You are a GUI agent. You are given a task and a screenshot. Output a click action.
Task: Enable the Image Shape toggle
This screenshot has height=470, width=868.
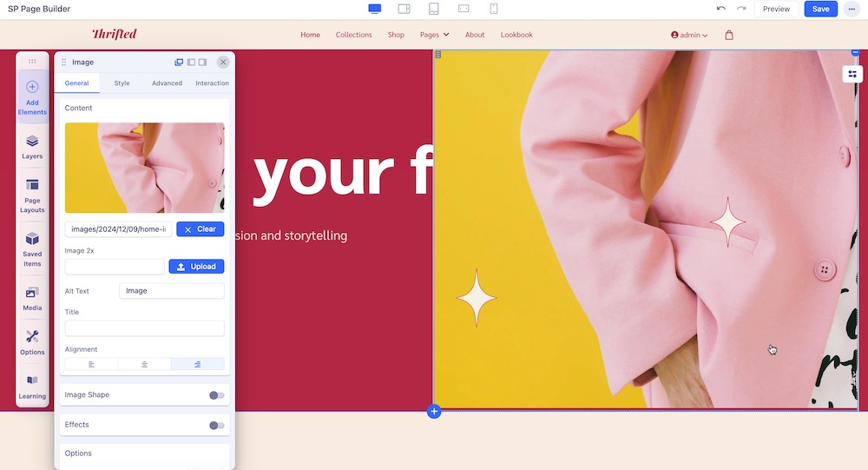216,395
